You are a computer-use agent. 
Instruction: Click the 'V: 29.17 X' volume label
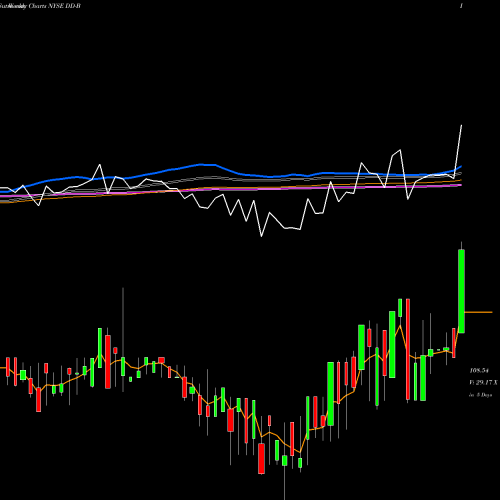(483, 382)
